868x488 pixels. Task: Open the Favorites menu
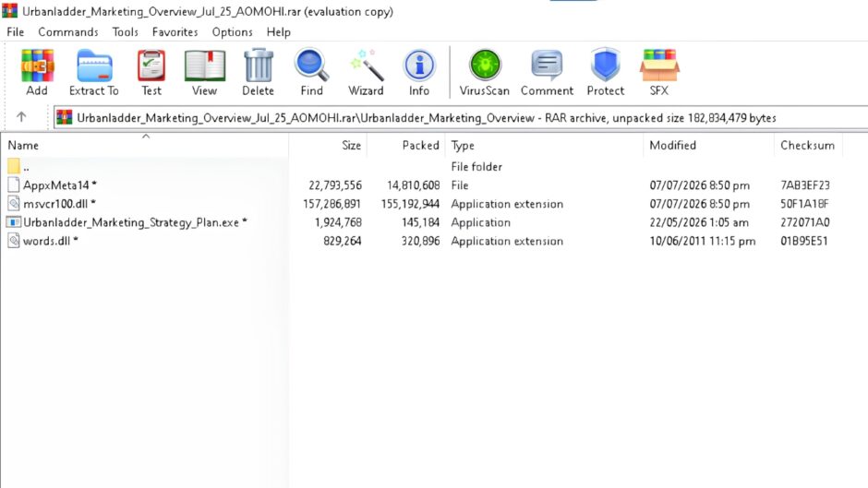175,32
